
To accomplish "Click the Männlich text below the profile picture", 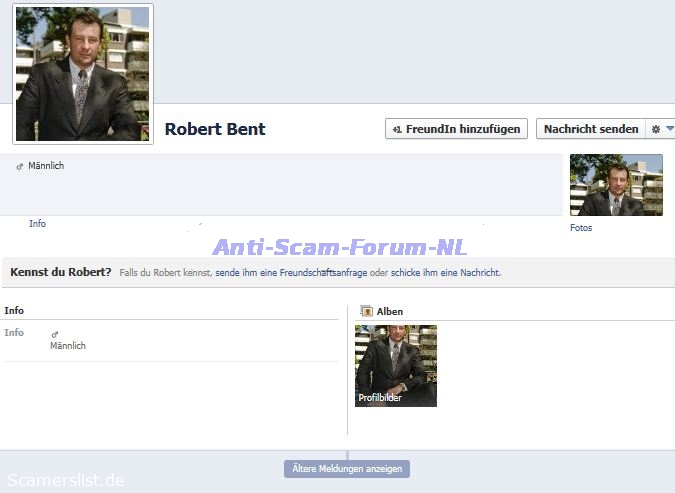I will click(46, 166).
